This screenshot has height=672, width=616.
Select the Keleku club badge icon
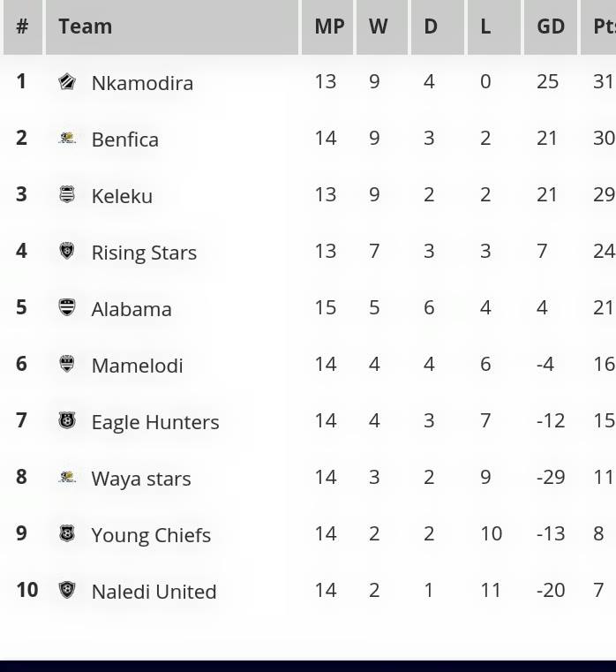tap(67, 194)
